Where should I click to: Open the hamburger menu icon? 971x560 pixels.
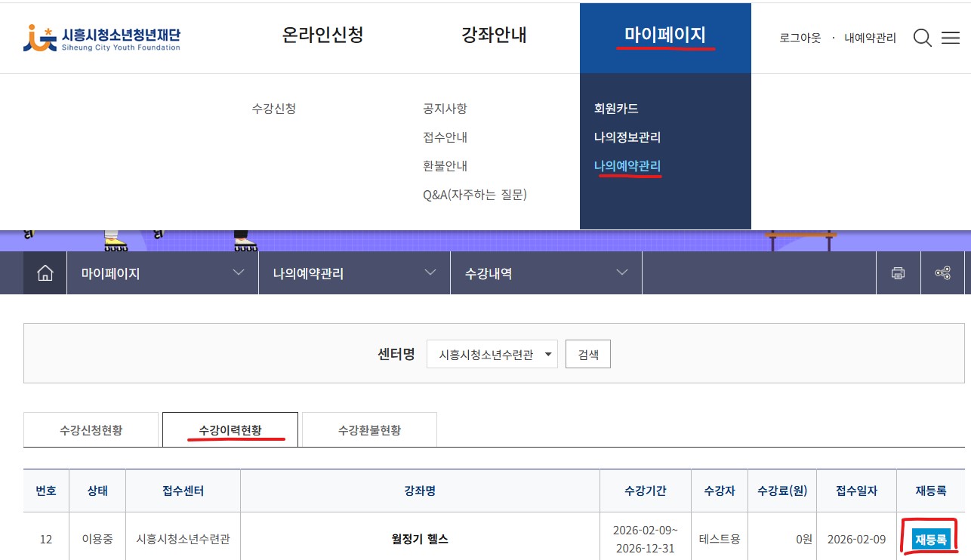pos(951,38)
